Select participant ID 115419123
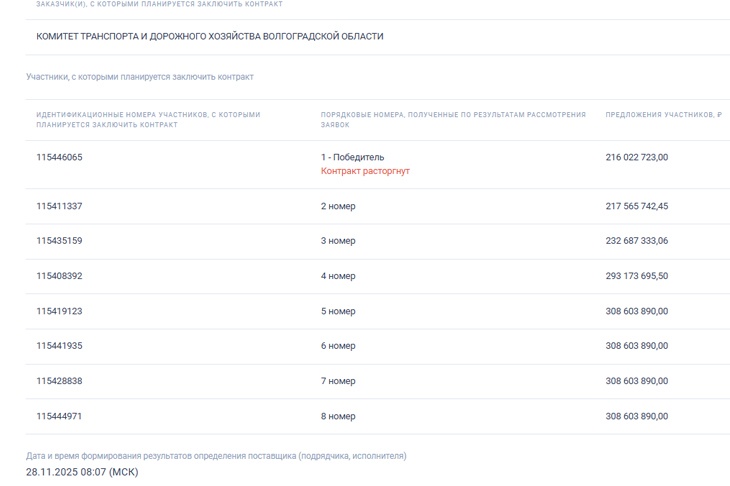 (x=59, y=311)
